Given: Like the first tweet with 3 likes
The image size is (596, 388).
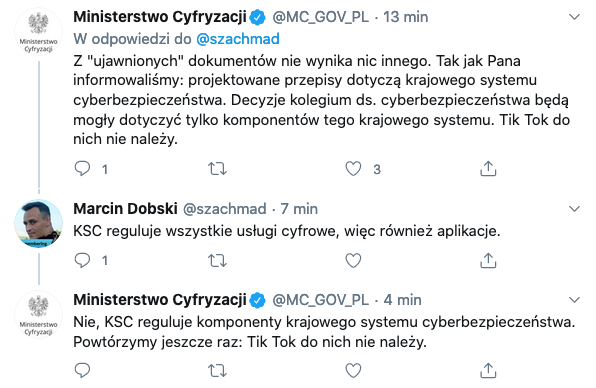Looking at the screenshot, I should 353,168.
